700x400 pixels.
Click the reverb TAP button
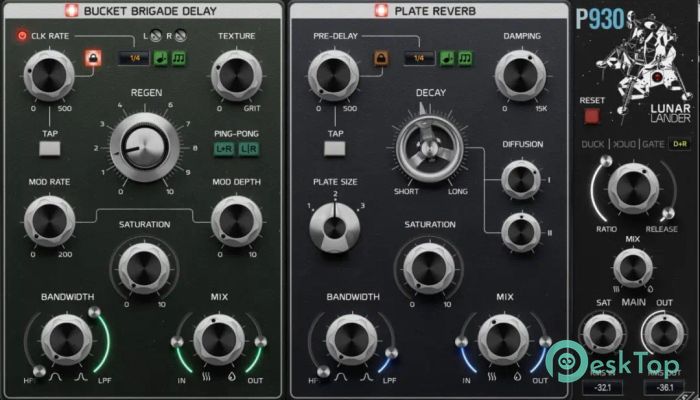click(334, 149)
